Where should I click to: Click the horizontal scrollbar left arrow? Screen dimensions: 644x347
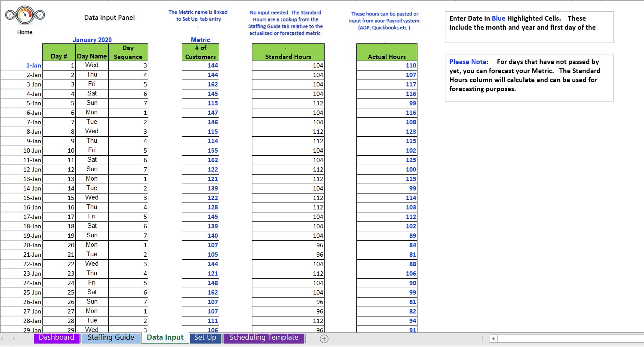[494, 339]
